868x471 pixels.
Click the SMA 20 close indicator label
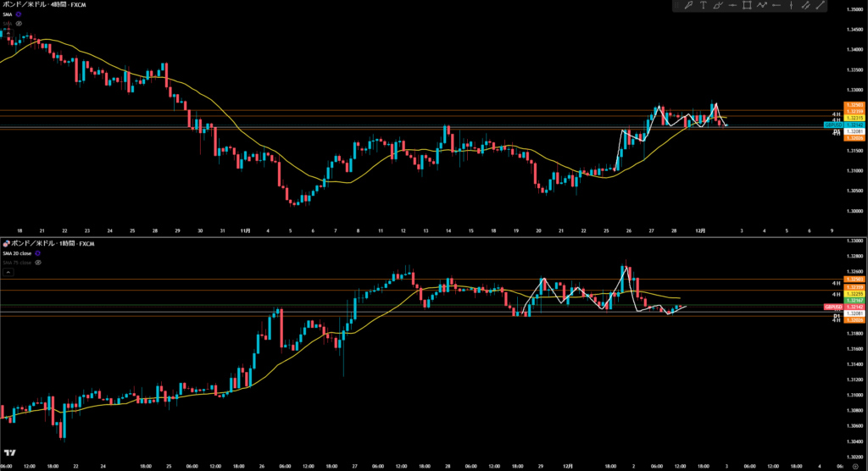(19, 253)
